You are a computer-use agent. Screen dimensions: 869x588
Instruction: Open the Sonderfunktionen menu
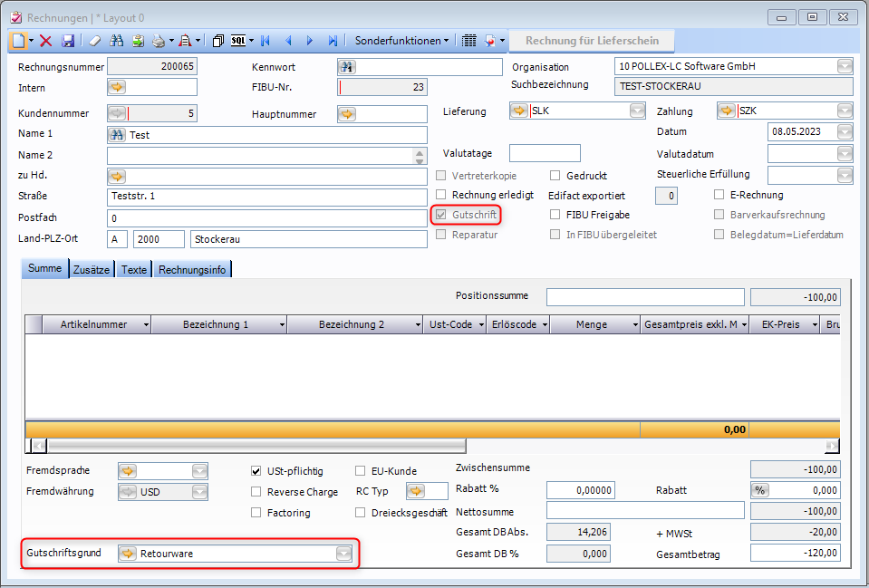tap(401, 41)
